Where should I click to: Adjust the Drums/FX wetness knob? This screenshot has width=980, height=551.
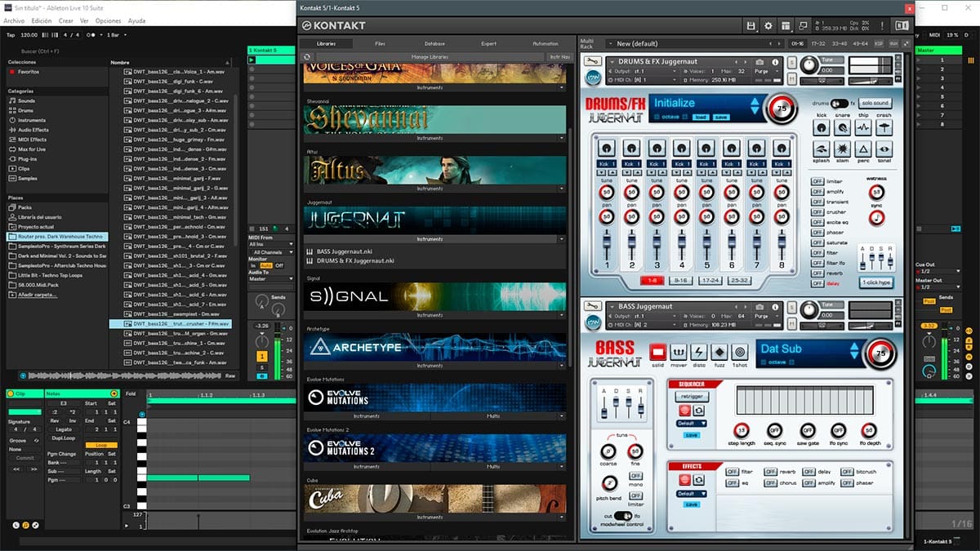pos(875,191)
